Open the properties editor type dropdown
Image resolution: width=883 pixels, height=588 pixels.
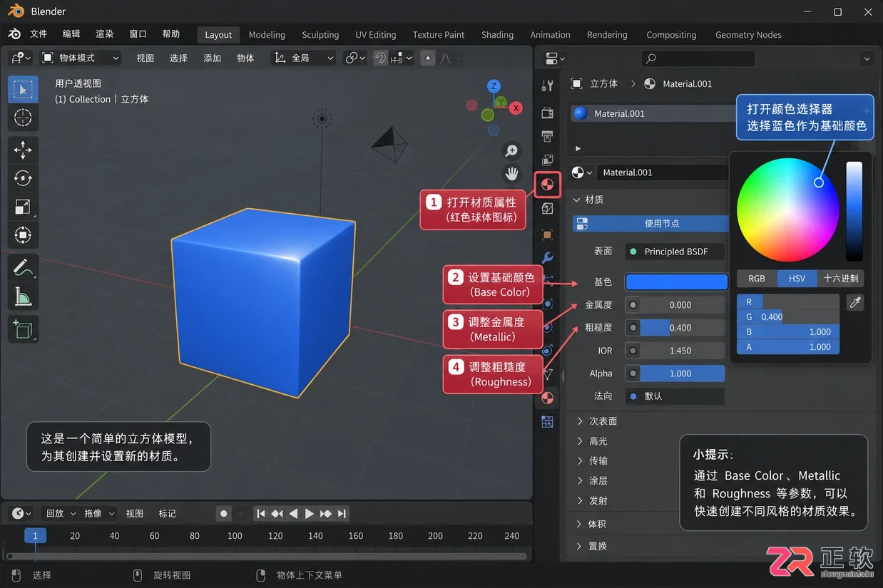pyautogui.click(x=555, y=58)
